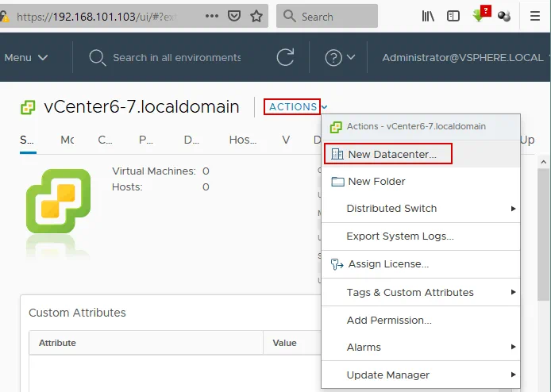Open the Firefox hamburger menu
Image resolution: width=551 pixels, height=392 pixels.
[x=535, y=16]
